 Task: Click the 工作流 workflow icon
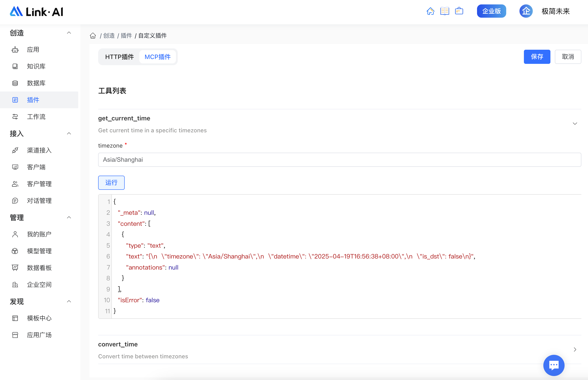click(15, 117)
